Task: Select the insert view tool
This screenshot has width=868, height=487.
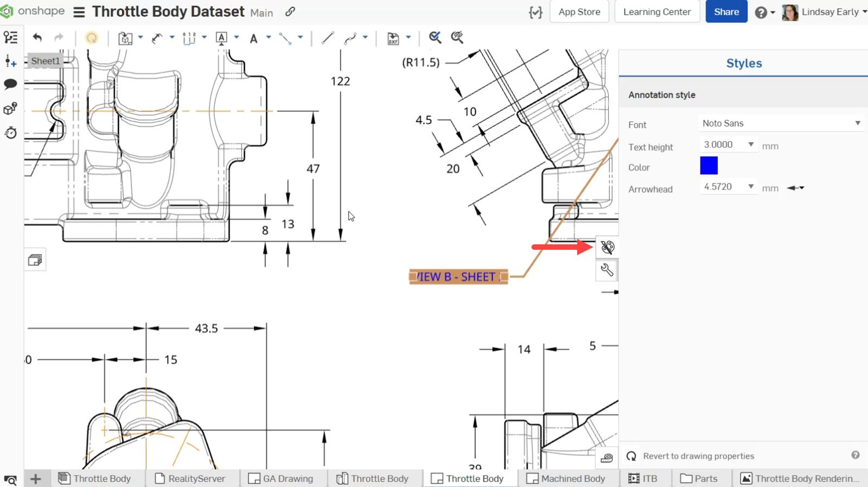Action: coord(125,38)
